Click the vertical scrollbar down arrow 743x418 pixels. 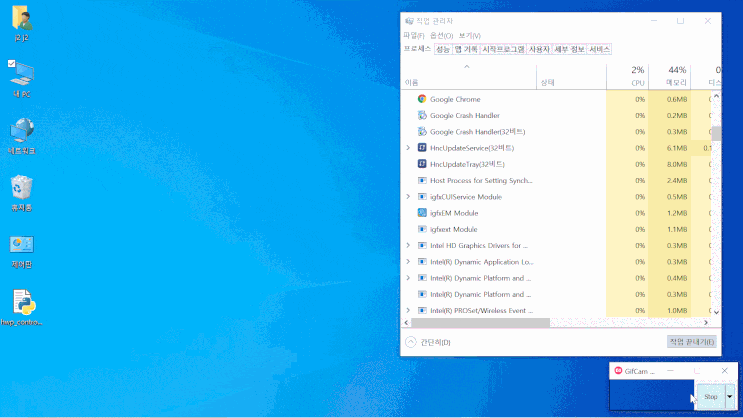coord(716,312)
